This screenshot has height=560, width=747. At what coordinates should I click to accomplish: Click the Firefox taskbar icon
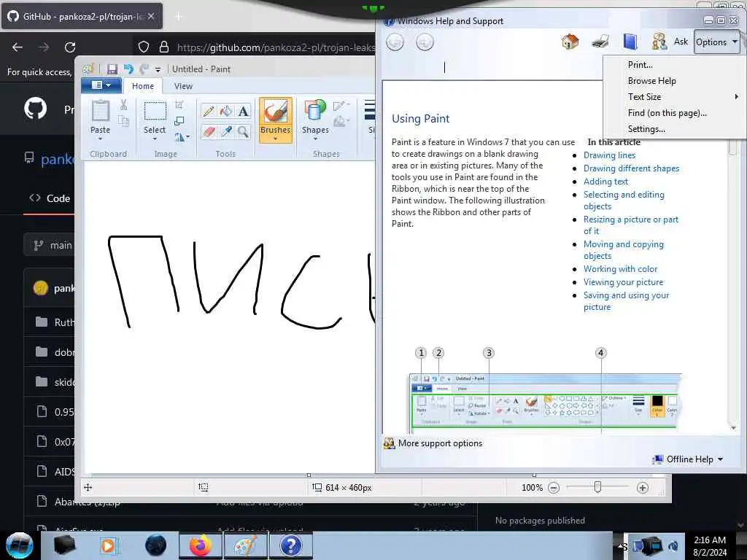click(200, 545)
